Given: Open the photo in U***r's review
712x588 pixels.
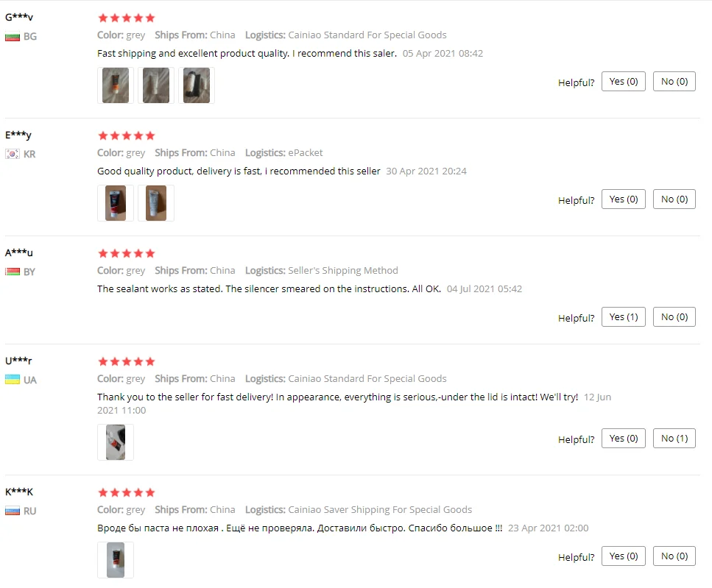Looking at the screenshot, I should click(116, 442).
